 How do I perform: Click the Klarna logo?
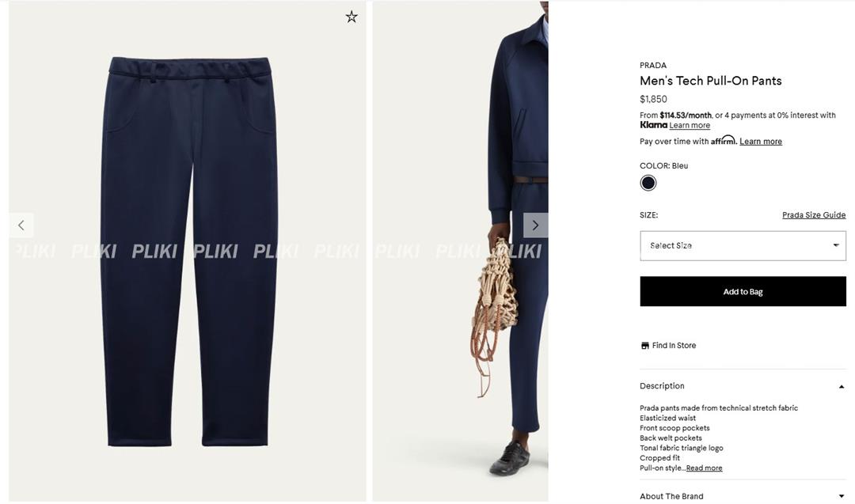(x=653, y=125)
